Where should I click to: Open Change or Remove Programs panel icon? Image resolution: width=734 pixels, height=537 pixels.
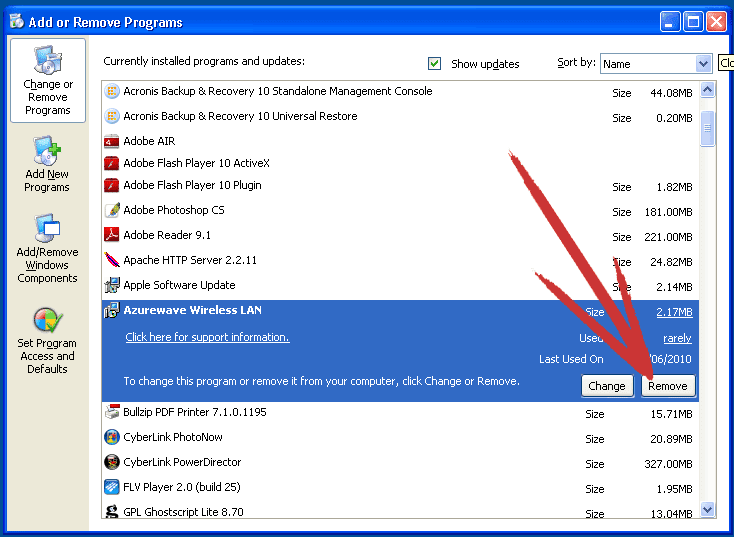[47, 60]
